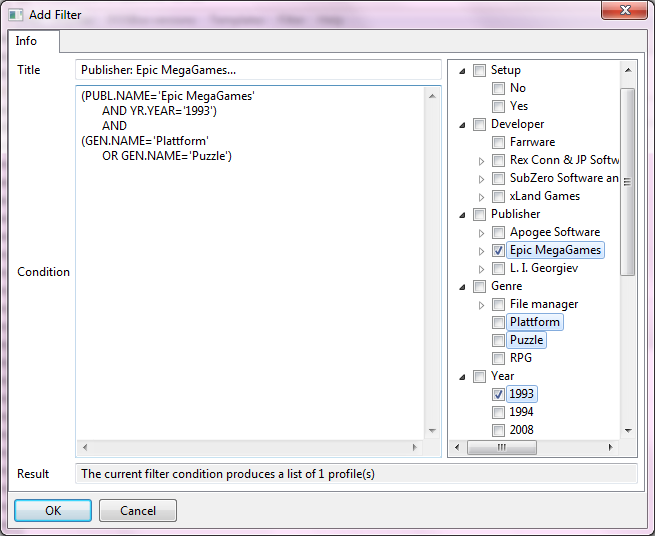Click the tree vertical scrollbar thumb
The image size is (655, 536).
pyautogui.click(x=628, y=182)
